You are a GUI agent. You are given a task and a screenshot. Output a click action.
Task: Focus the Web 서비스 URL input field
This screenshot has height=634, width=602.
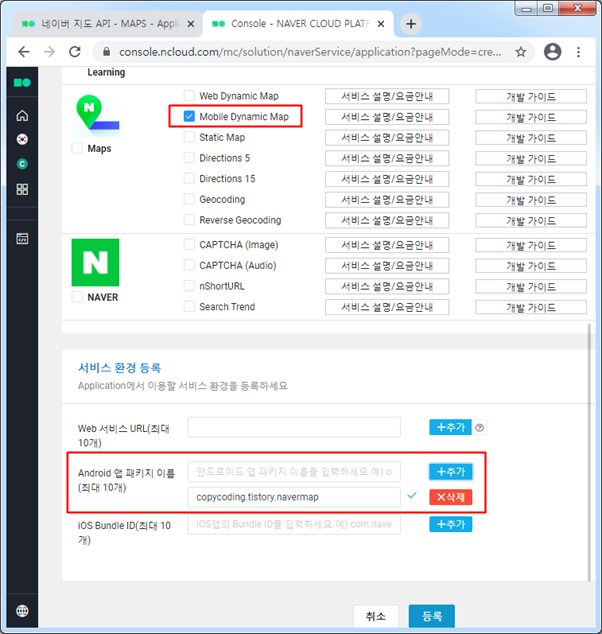pos(294,427)
